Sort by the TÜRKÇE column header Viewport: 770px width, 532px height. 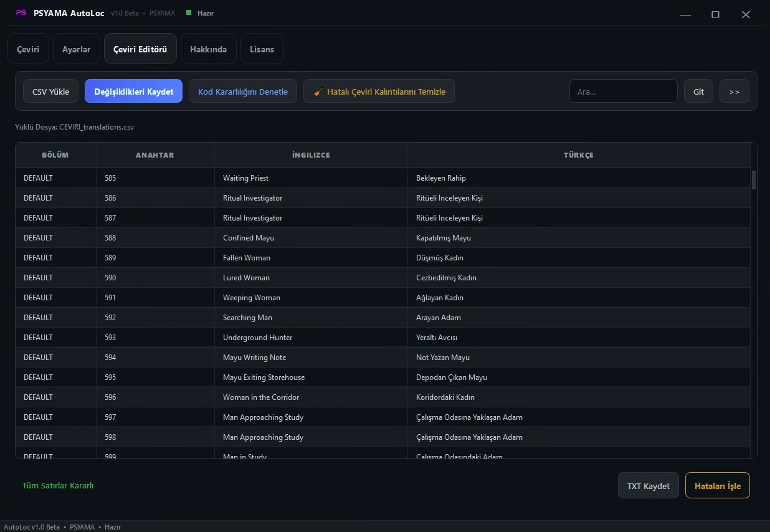click(579, 155)
